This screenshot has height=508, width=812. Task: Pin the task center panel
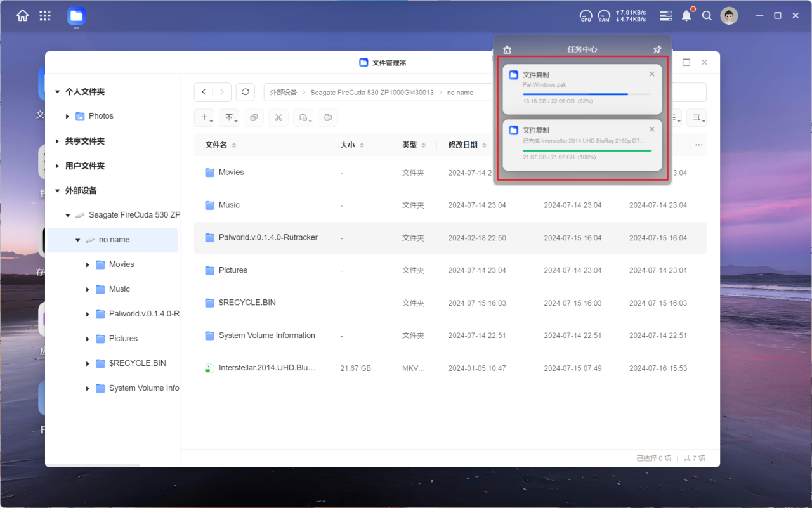pos(657,49)
